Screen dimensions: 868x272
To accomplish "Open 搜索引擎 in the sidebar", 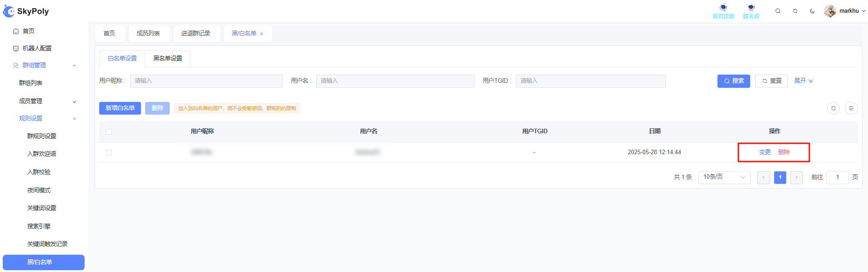I will click(x=39, y=226).
